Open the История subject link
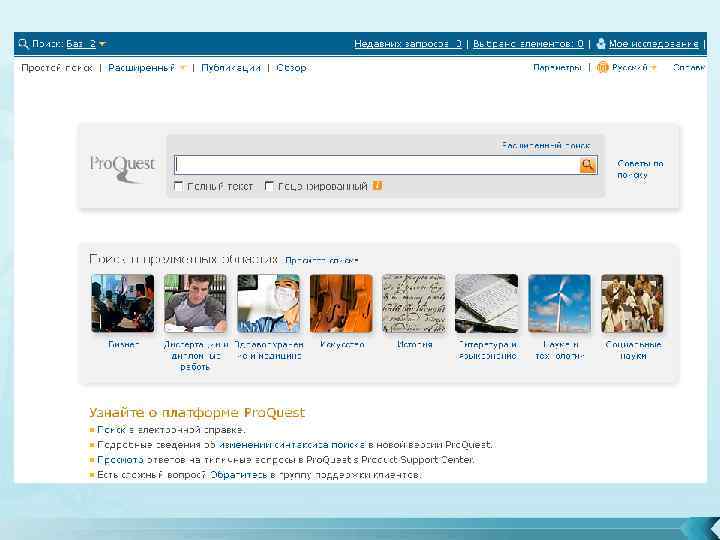 415,344
